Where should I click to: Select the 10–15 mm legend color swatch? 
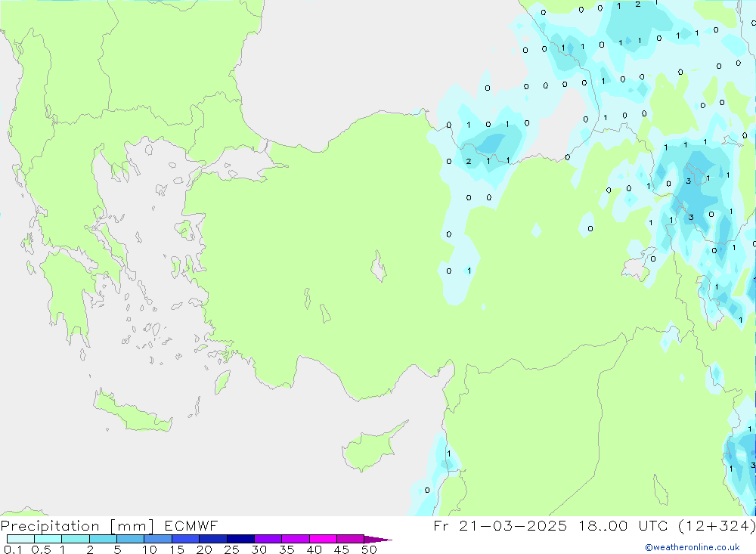(x=158, y=539)
